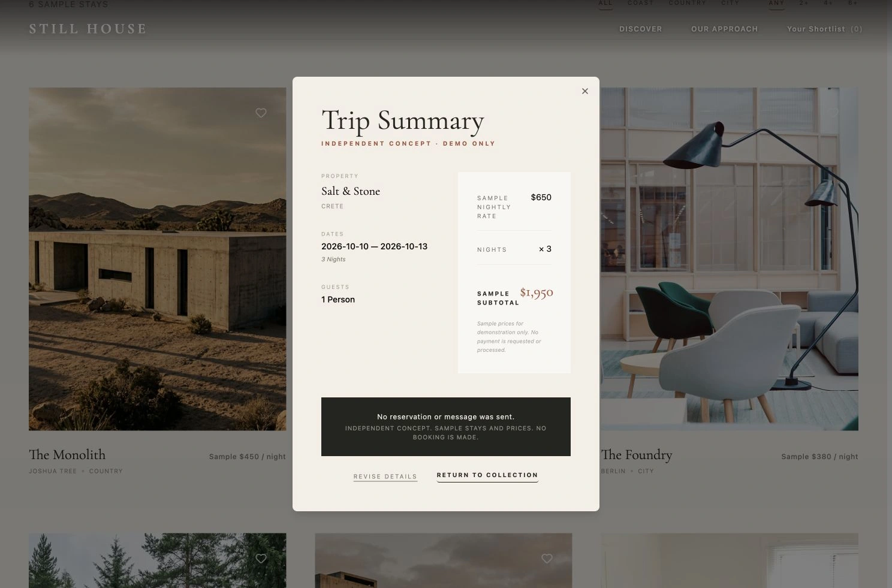Screen dimensions: 892x588
Task: Select the 2+ guests filter
Action: (803, 4)
